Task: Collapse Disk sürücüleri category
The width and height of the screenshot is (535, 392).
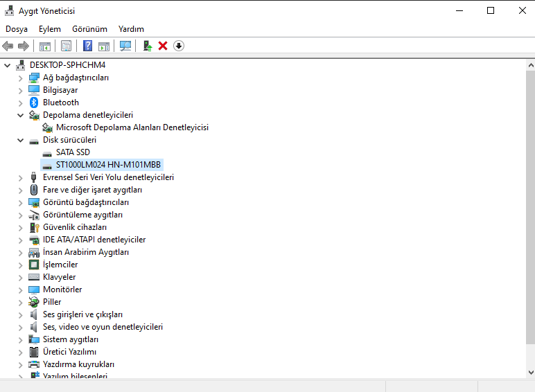Action: click(x=21, y=140)
